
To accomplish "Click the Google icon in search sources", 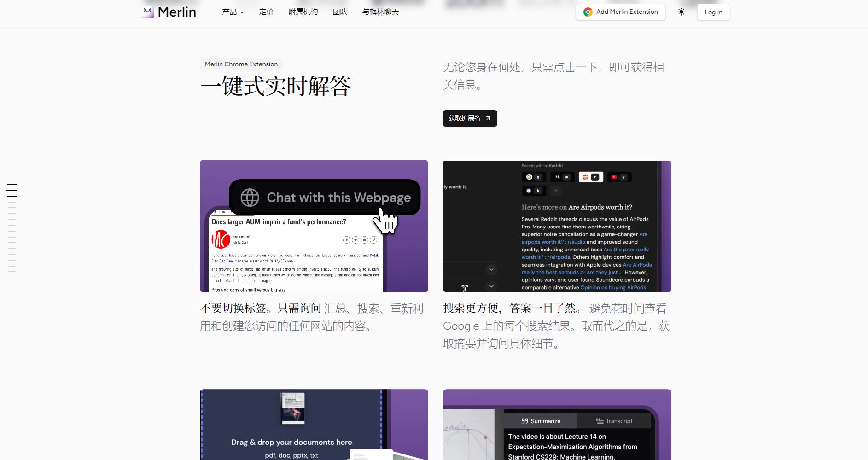I will point(529,177).
